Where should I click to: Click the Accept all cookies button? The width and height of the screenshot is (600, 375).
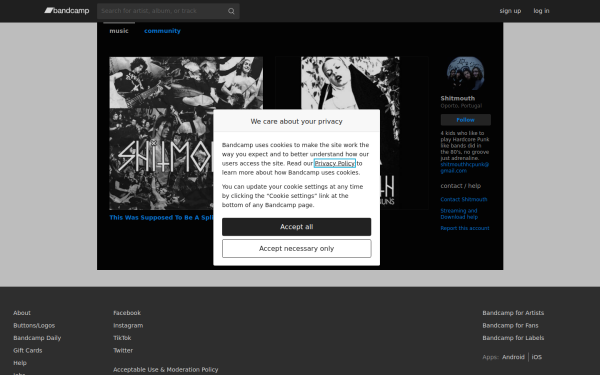297,227
